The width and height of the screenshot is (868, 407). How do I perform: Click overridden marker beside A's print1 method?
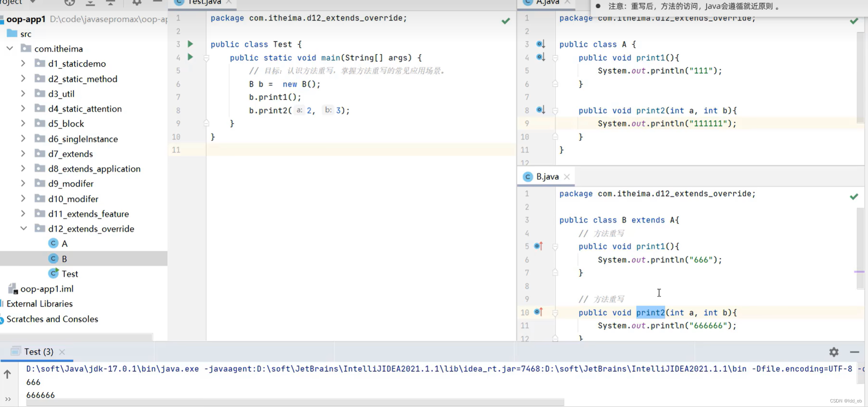[540, 57]
